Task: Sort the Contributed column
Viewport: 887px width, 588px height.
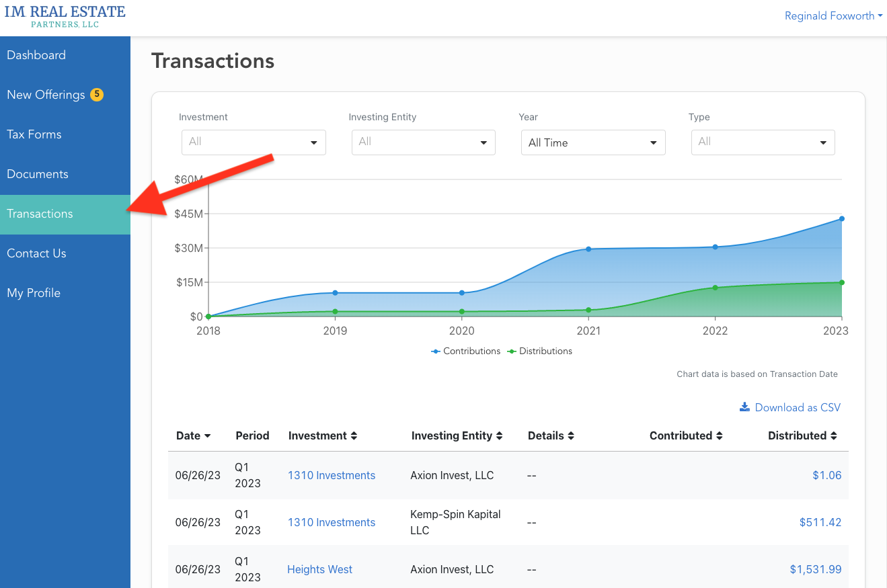Action: point(719,435)
